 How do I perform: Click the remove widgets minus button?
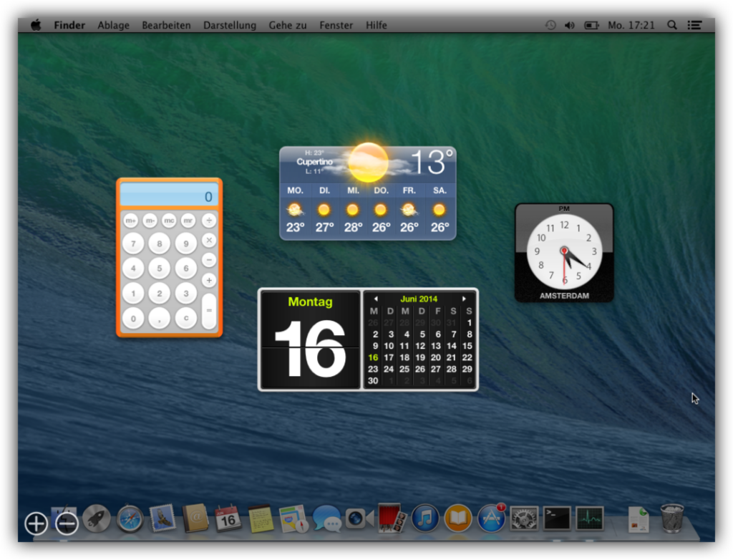(x=67, y=523)
